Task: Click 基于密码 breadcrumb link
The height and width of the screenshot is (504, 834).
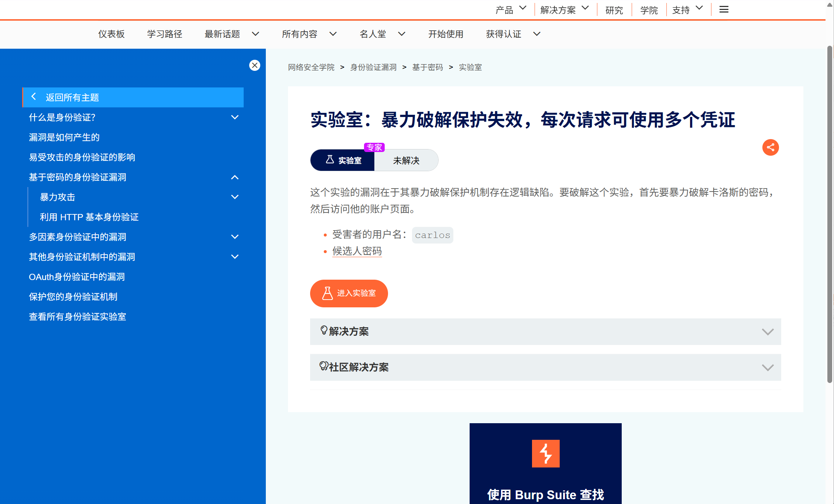Action: point(428,67)
